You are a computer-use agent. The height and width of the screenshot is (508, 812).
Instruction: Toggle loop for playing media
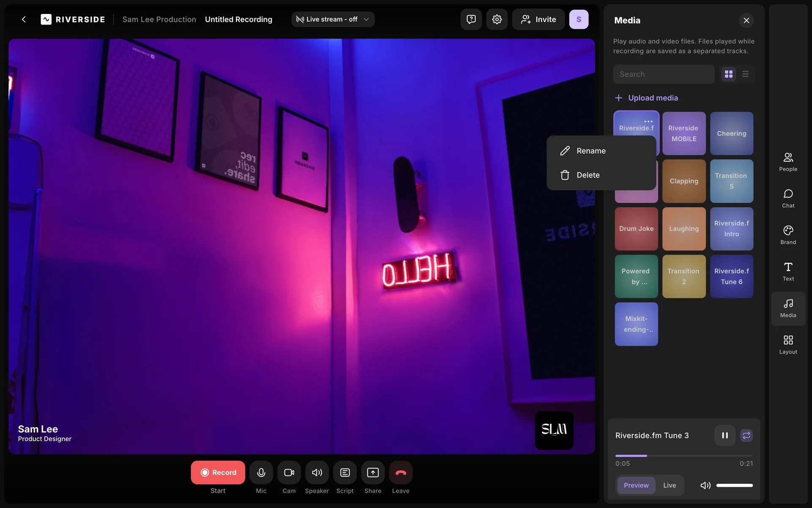746,435
